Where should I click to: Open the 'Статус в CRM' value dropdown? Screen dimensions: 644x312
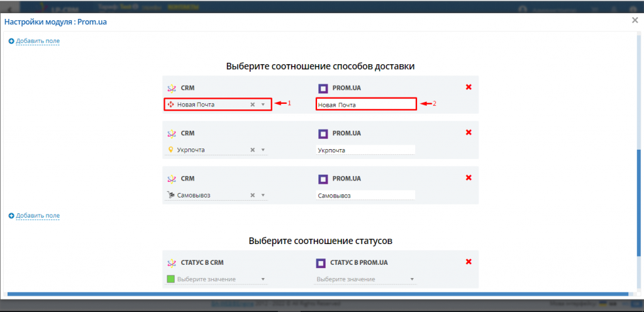[216, 279]
